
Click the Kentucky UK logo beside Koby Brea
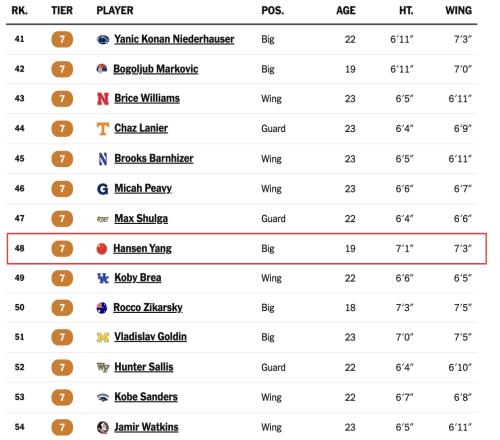(x=103, y=278)
